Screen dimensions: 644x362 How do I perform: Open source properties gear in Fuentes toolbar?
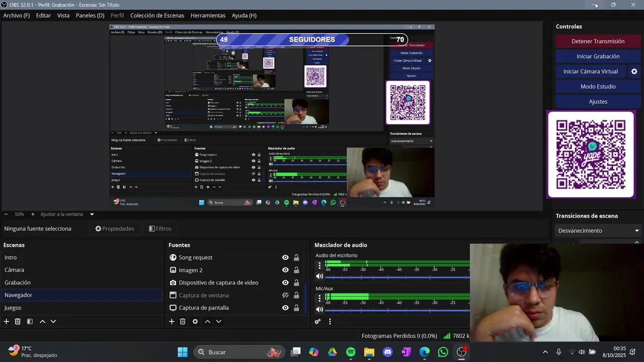tap(195, 321)
